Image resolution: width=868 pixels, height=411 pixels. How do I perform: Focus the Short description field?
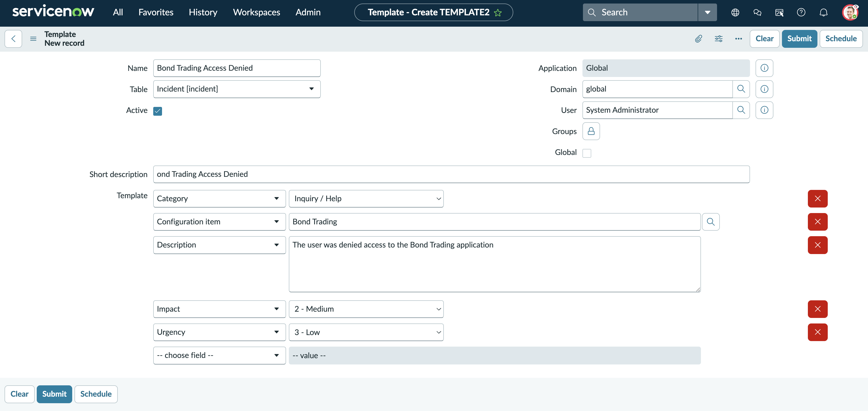451,174
